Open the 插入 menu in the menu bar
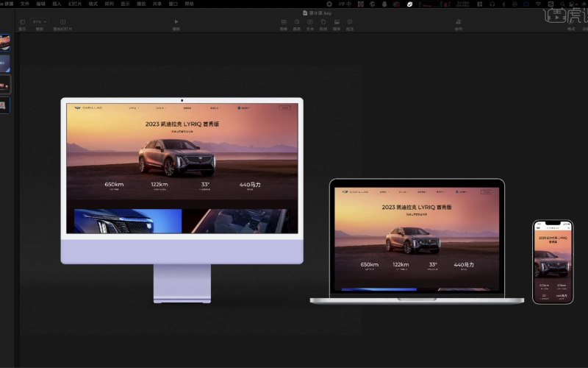This screenshot has height=368, width=588. [57, 4]
